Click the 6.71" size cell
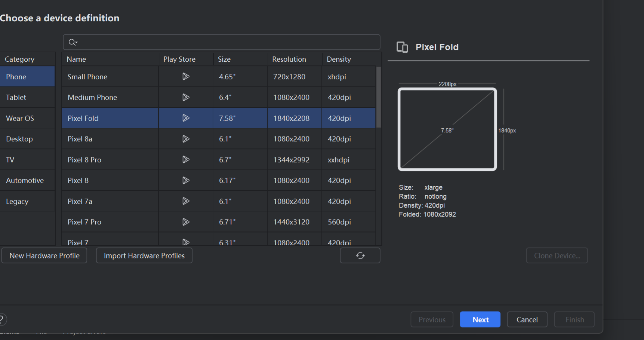Image resolution: width=644 pixels, height=340 pixels. pos(240,222)
